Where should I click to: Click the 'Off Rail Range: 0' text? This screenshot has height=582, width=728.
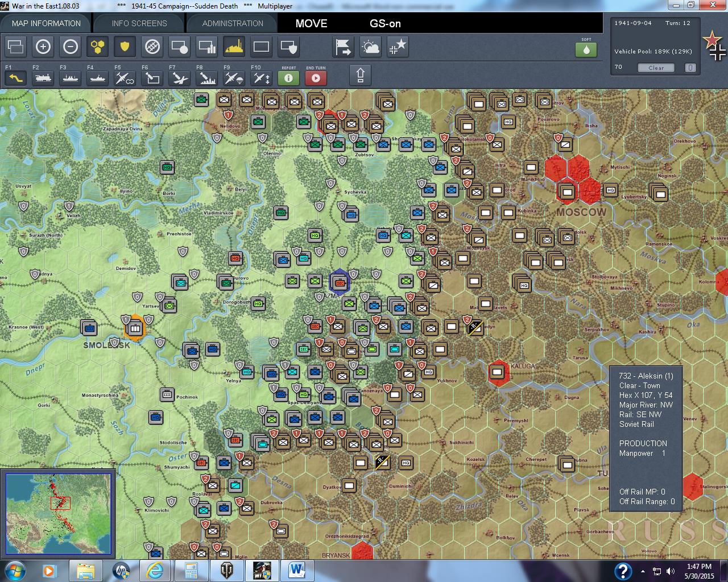click(647, 501)
